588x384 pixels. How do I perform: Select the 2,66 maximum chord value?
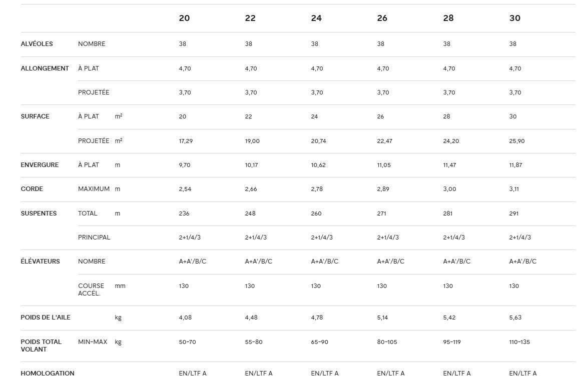251,189
